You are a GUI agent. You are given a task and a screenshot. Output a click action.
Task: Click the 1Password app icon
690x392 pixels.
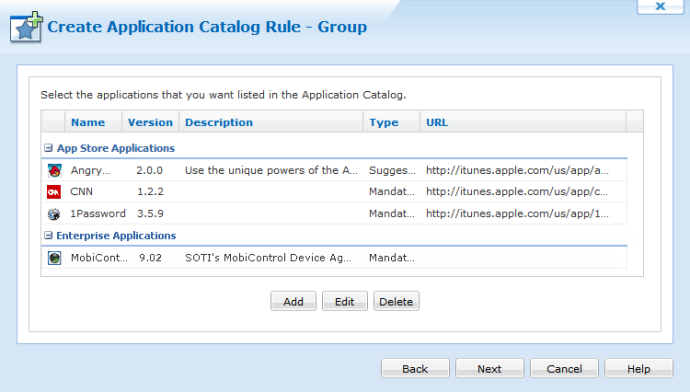click(x=54, y=214)
